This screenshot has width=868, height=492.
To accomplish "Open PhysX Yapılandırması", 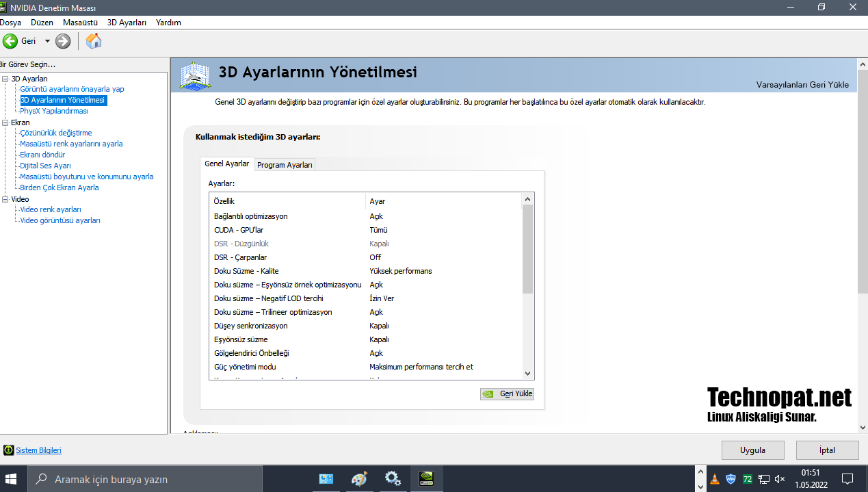I will coord(54,111).
